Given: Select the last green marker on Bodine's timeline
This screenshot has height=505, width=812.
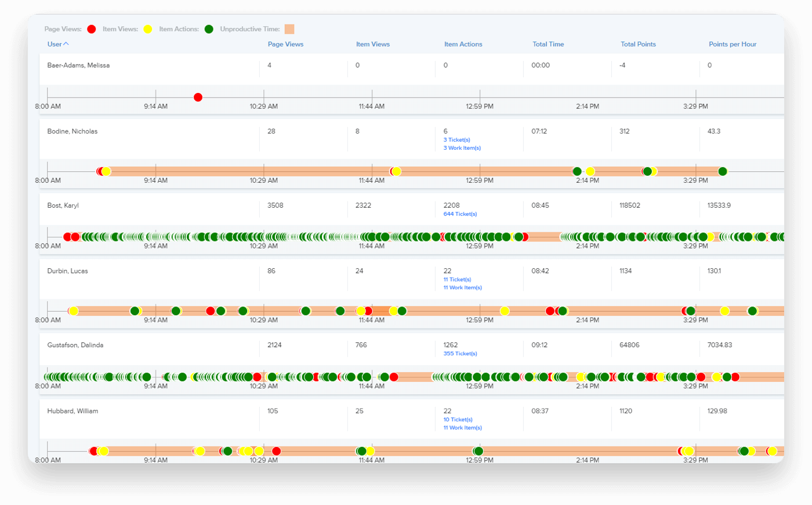Looking at the screenshot, I should 723,171.
